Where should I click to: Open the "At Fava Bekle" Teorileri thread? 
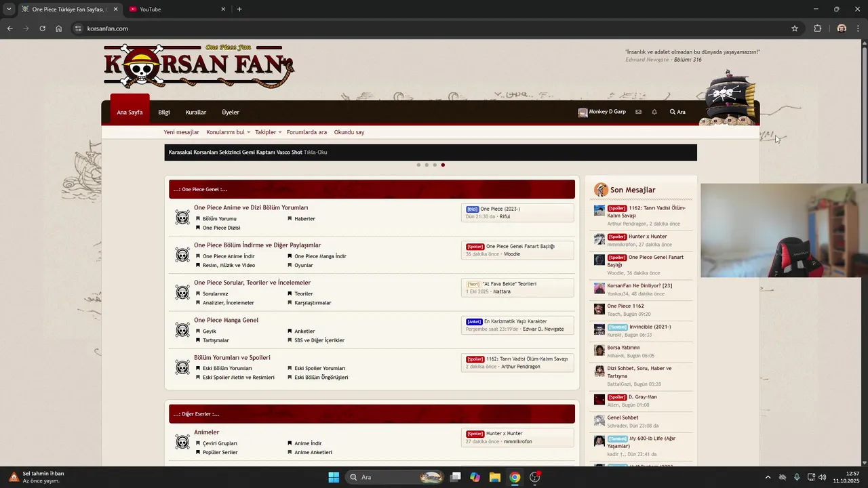[509, 284]
